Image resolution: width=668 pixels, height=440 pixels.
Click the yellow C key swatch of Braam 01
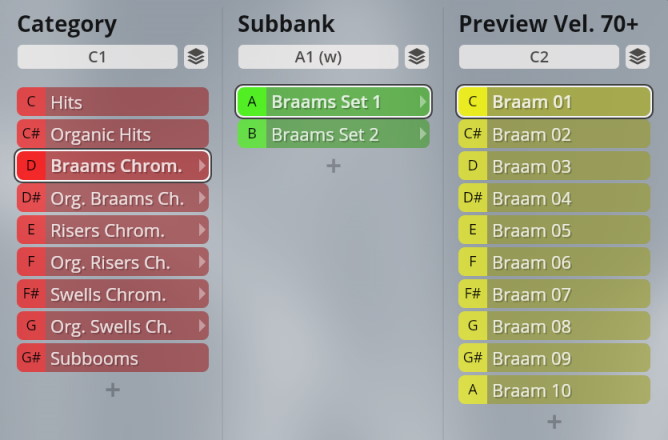[x=472, y=102]
